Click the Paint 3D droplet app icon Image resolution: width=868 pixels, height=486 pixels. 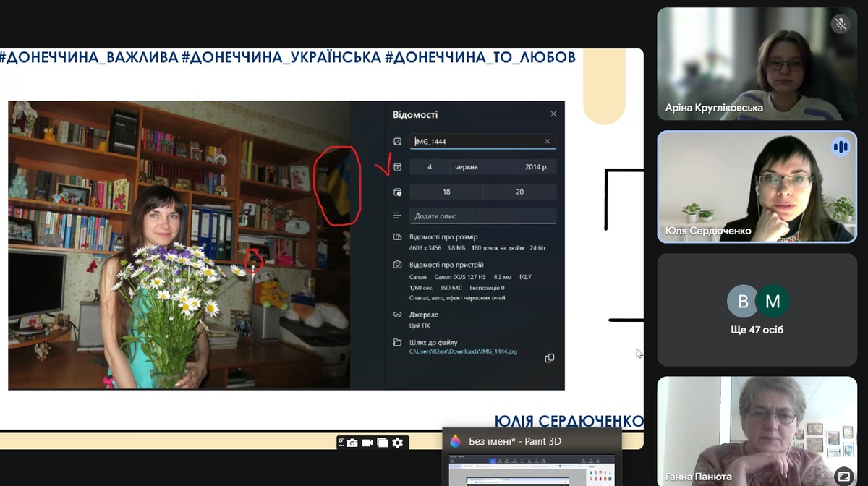[x=456, y=441]
